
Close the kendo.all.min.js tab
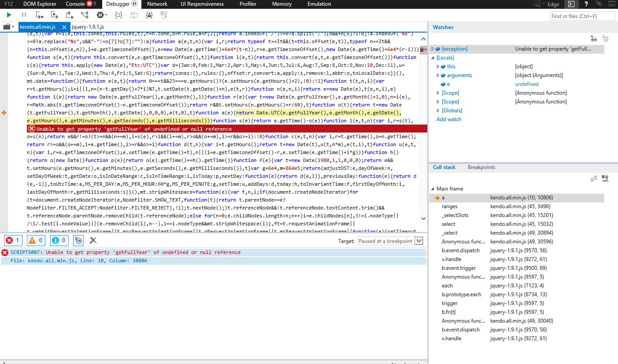point(64,27)
